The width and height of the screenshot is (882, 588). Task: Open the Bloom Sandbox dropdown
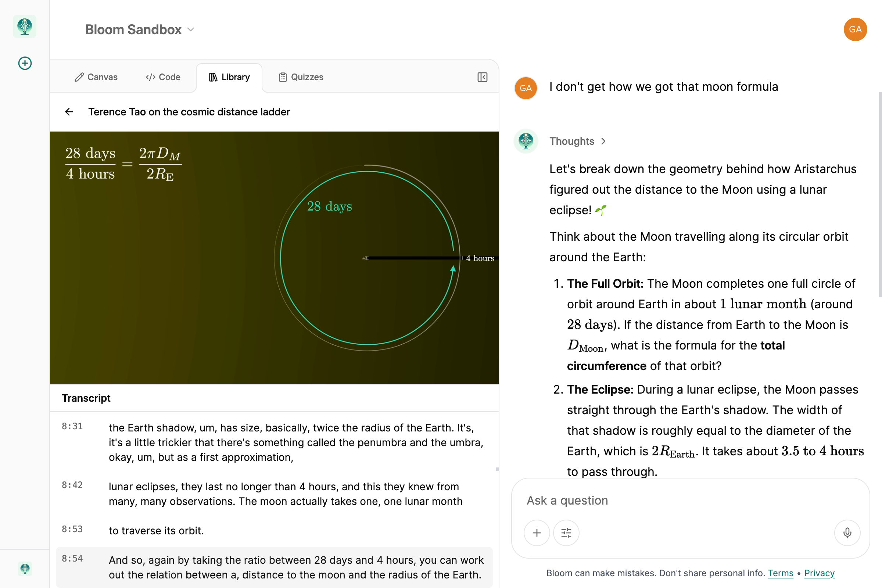tap(140, 30)
